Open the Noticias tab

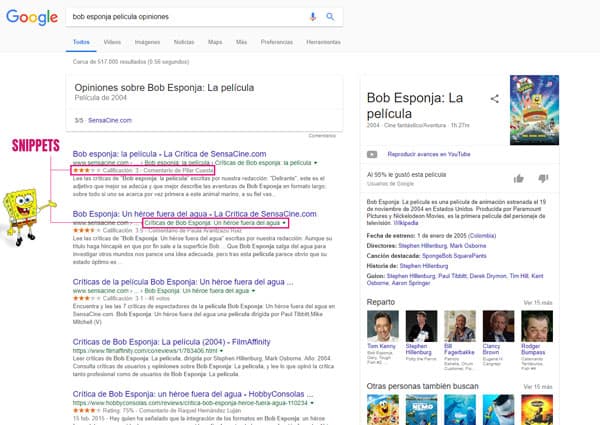tap(184, 42)
